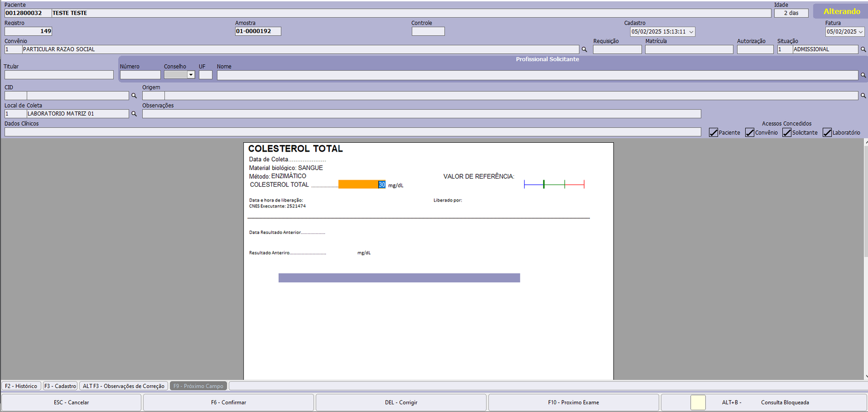Open the CID search magnifier
Image resolution: width=868 pixels, height=412 pixels.
tap(134, 96)
